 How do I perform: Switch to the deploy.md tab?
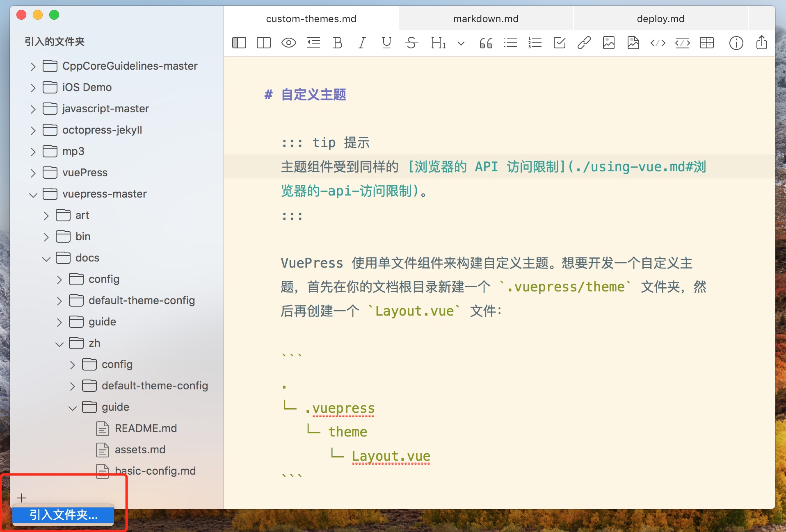(660, 19)
